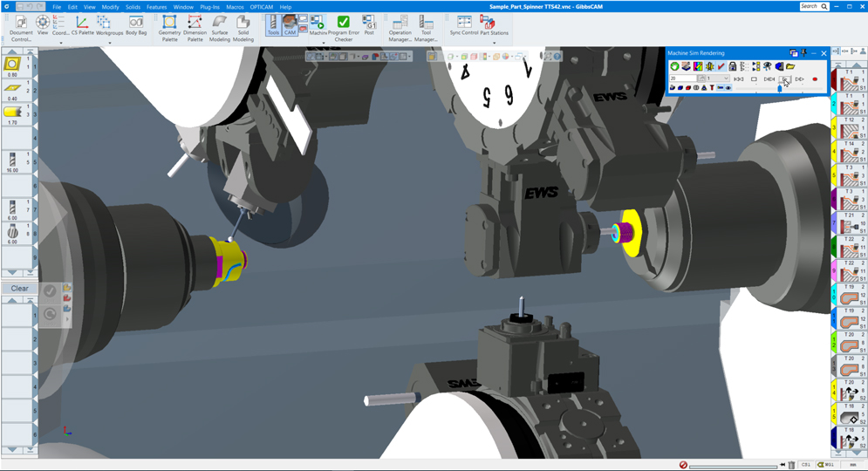Open the Solids menu
This screenshot has width=868, height=471.
pyautogui.click(x=133, y=7)
